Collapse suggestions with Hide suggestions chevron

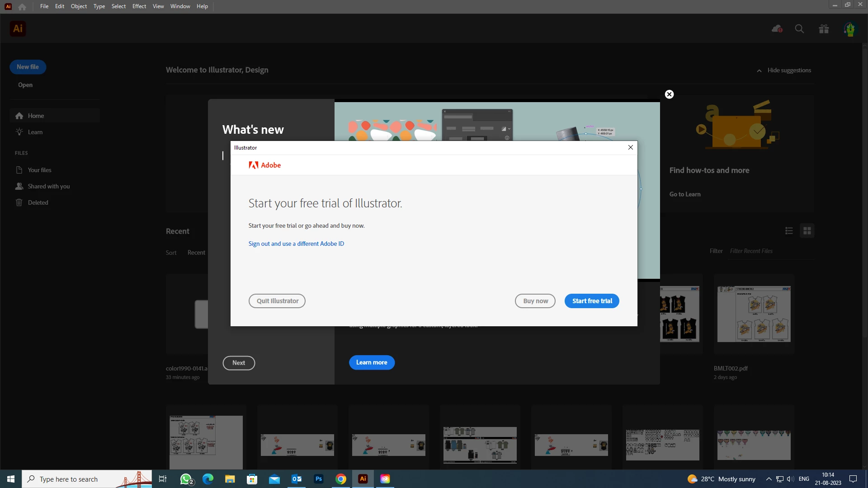759,70
